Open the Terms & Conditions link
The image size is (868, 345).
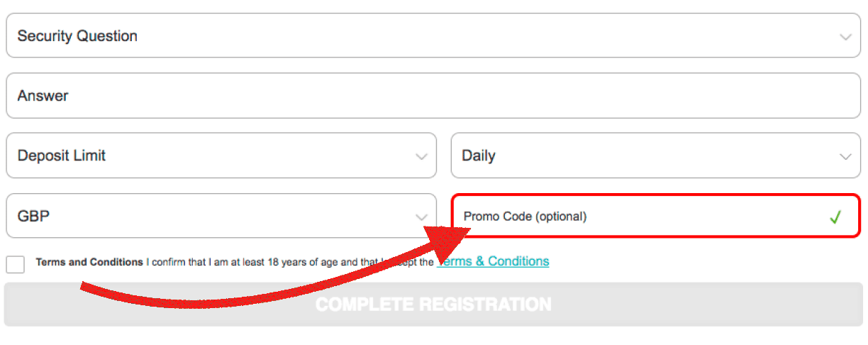[495, 261]
